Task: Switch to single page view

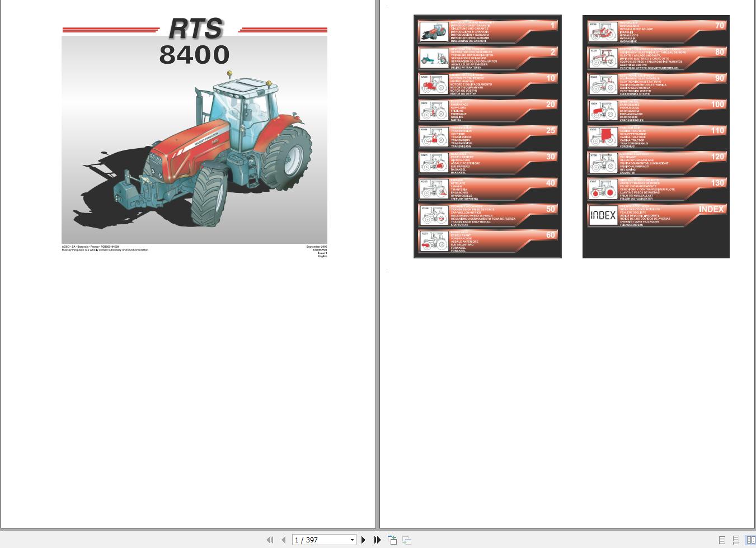Action: [722, 540]
